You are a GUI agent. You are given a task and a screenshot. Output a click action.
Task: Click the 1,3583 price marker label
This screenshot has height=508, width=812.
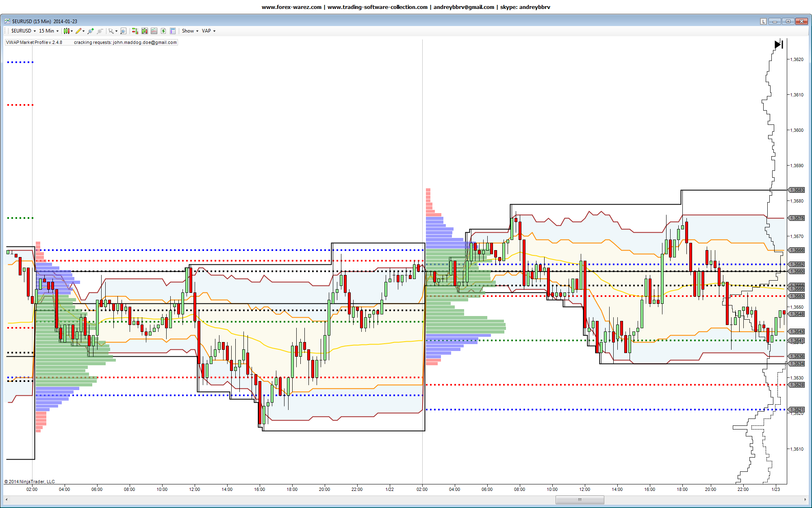[797, 190]
